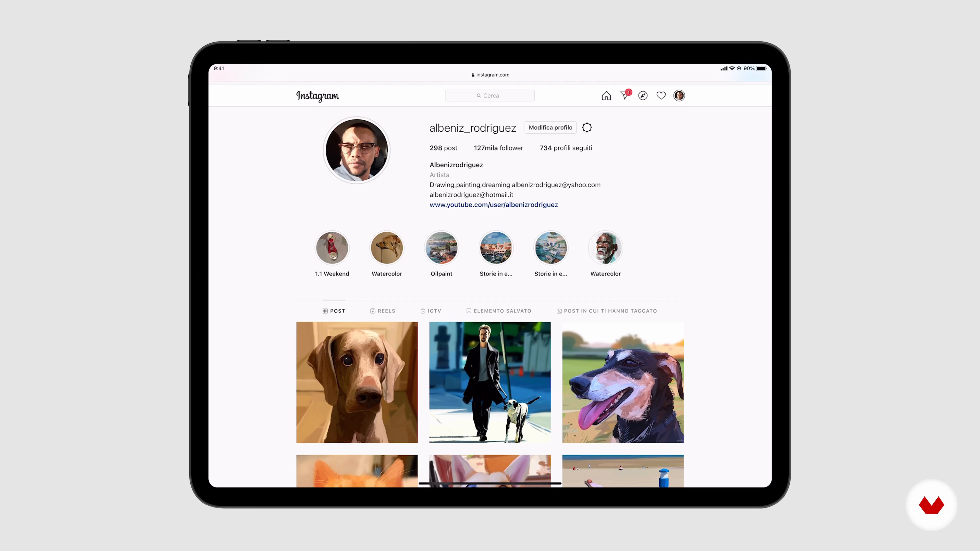This screenshot has height=551, width=980.
Task: Open the brown Weimaraner dog post
Action: tap(357, 382)
